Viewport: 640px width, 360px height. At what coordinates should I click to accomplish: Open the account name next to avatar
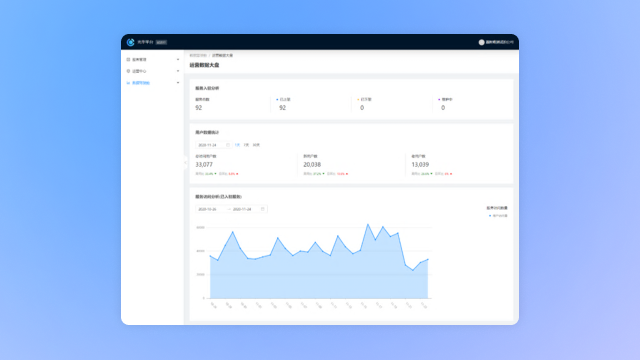pos(499,42)
